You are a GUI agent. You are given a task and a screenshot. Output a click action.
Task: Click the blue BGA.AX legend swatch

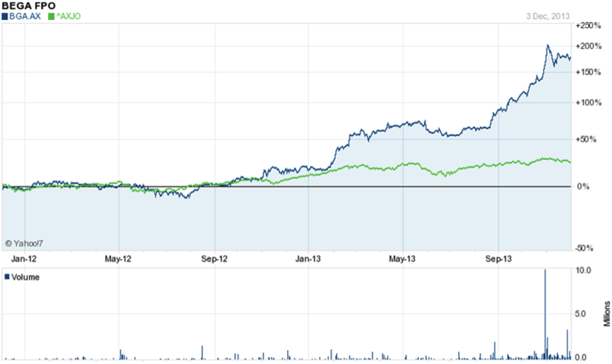click(x=4, y=16)
